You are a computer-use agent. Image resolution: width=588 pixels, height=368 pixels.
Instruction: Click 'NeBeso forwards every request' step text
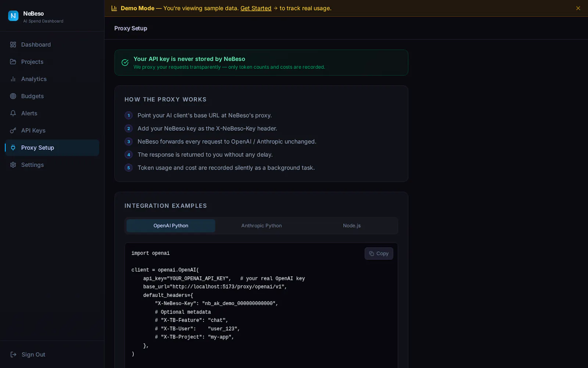[227, 142]
